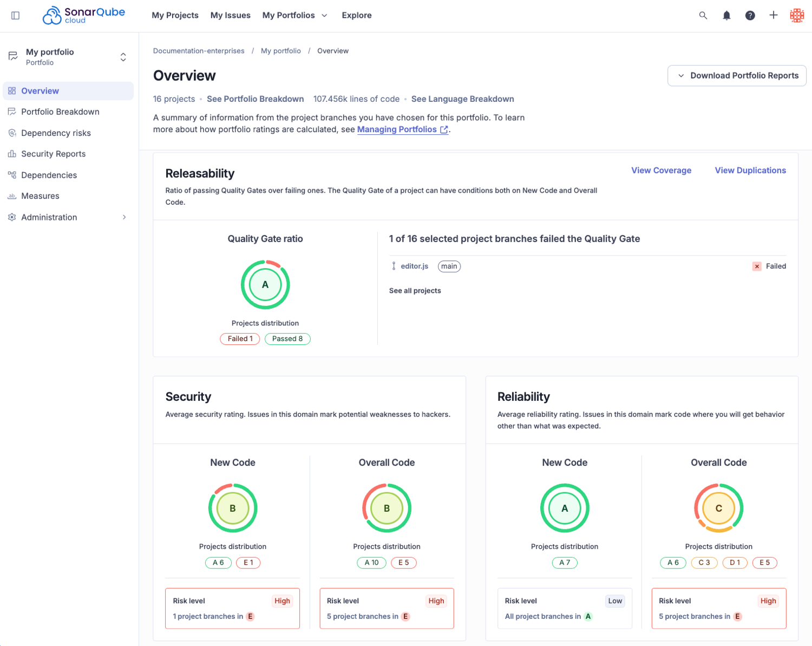Click the Passed 8 distribution badge

287,339
